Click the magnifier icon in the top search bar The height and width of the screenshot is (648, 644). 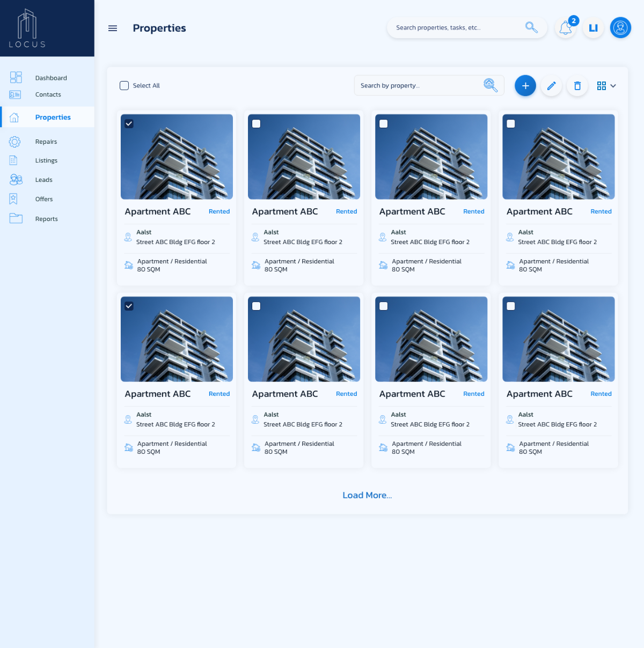(x=531, y=27)
